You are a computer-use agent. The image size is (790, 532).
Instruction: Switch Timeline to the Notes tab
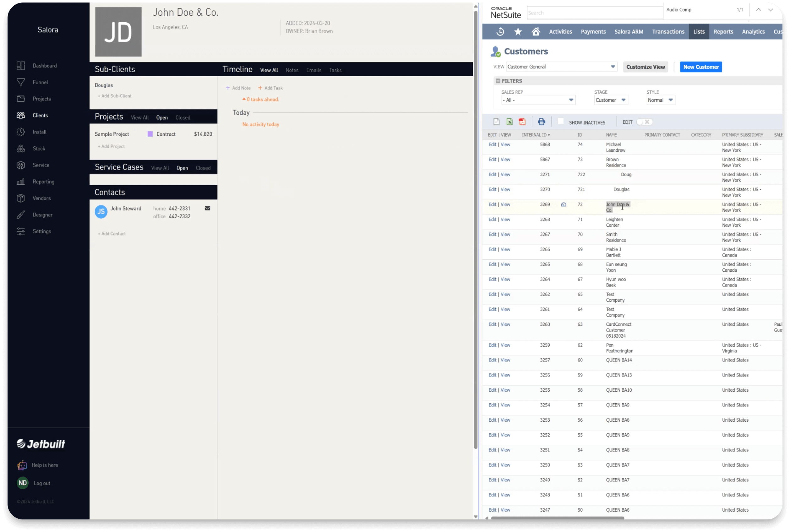[292, 70]
